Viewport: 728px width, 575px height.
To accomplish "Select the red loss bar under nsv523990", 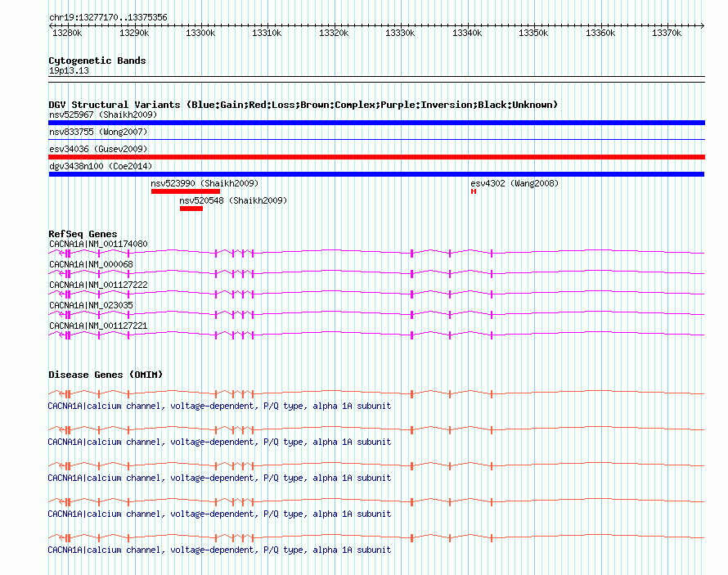I will pos(186,191).
